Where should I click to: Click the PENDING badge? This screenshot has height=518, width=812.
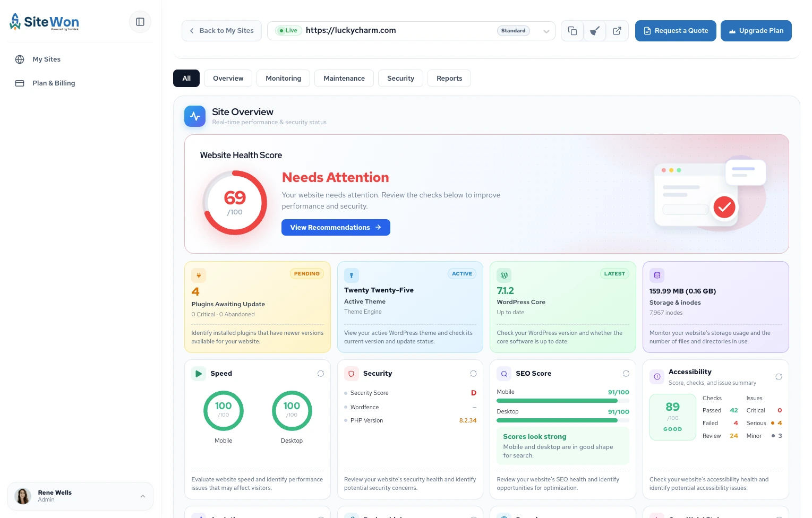point(307,274)
